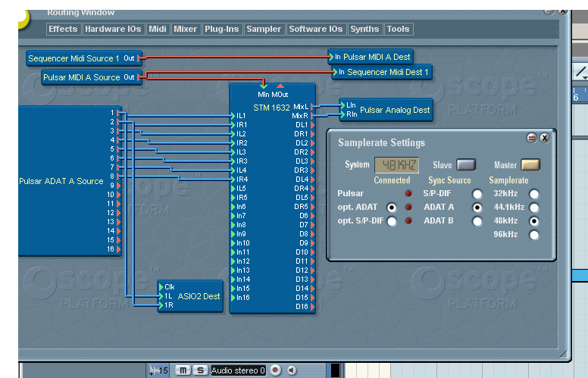Click Out port of Sequencer Midi Source 1
Viewport: 588px width, 378px height.
pos(139,58)
